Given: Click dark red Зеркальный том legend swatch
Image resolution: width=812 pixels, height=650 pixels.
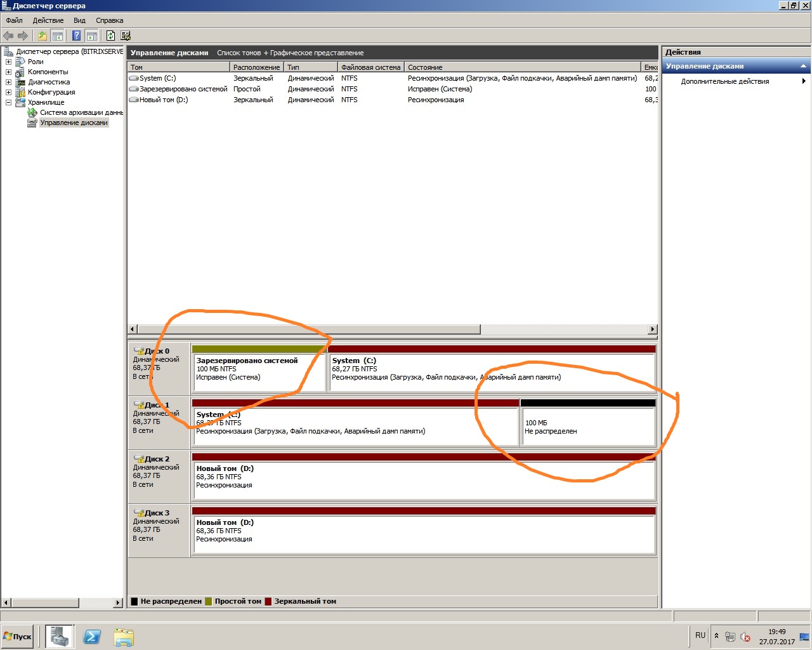Looking at the screenshot, I should (268, 601).
